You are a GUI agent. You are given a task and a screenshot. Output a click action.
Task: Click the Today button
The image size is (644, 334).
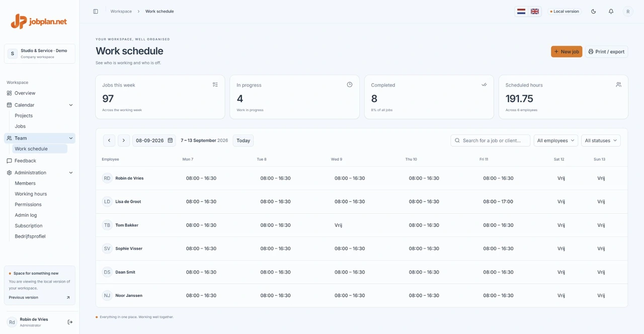pos(243,140)
